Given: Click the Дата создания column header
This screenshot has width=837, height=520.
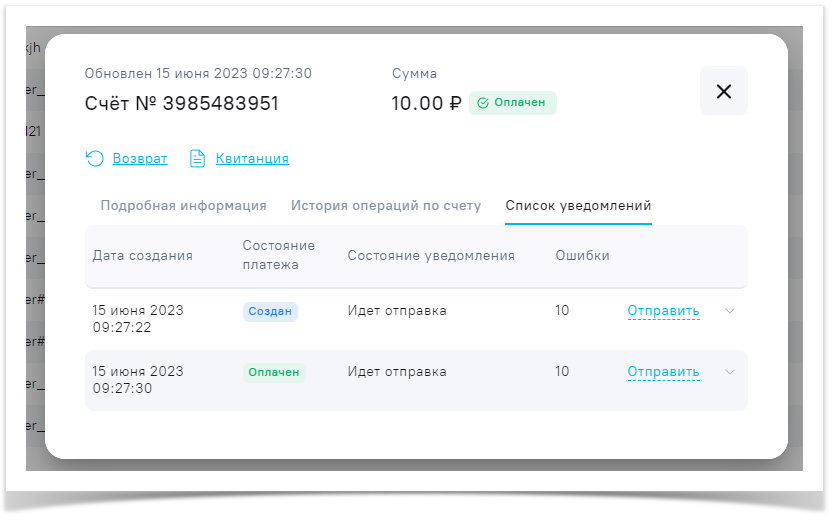Looking at the screenshot, I should tap(142, 255).
